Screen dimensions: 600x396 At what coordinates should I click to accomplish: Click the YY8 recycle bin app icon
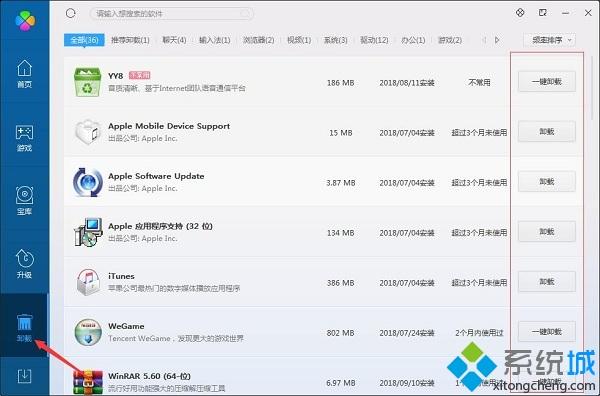[88, 82]
